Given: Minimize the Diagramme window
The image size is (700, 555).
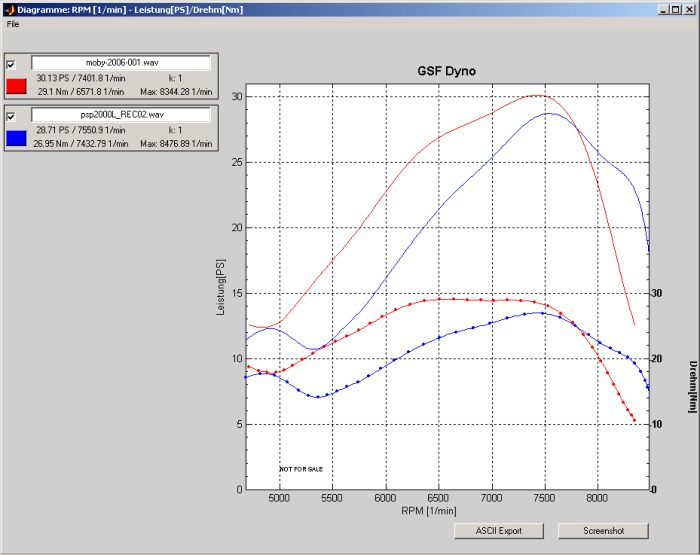Looking at the screenshot, I should point(663,9).
